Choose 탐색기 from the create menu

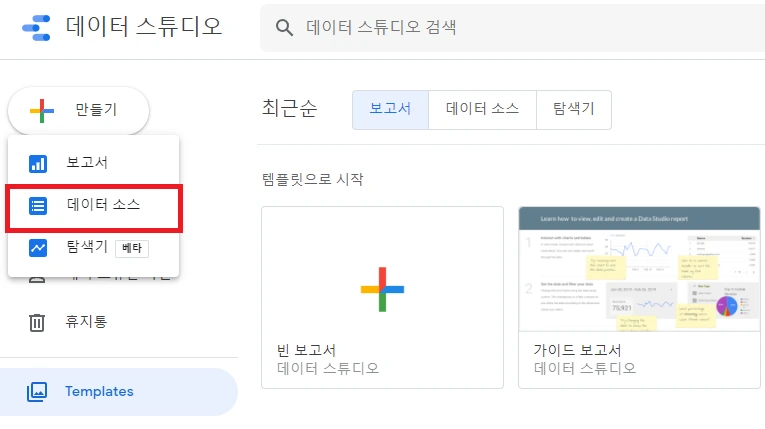pyautogui.click(x=94, y=247)
